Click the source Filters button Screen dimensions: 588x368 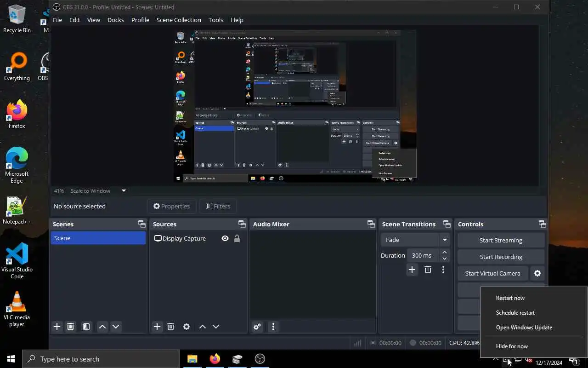(x=218, y=206)
